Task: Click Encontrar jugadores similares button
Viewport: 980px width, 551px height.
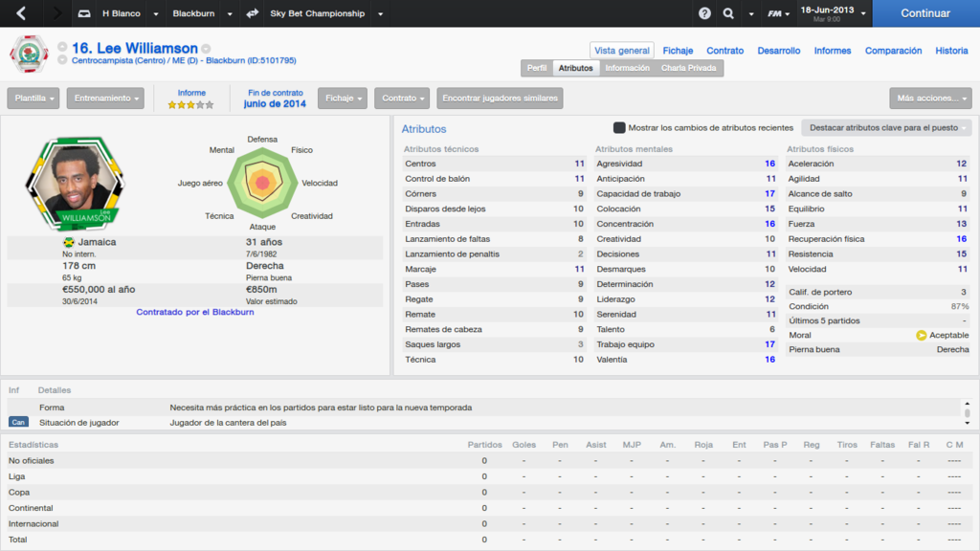Action: (x=500, y=99)
